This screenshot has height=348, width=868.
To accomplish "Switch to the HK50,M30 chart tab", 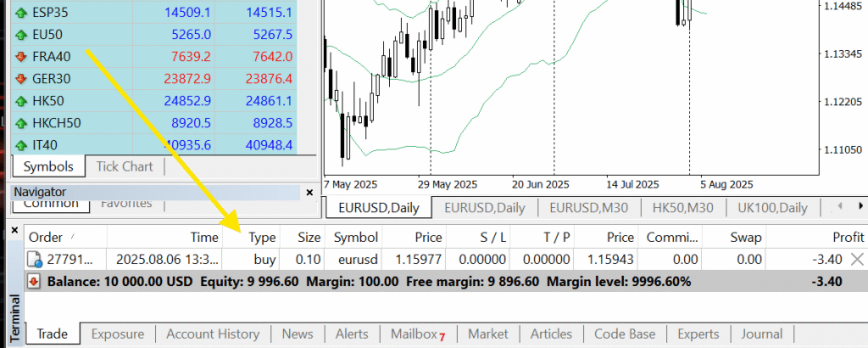I will pos(682,208).
